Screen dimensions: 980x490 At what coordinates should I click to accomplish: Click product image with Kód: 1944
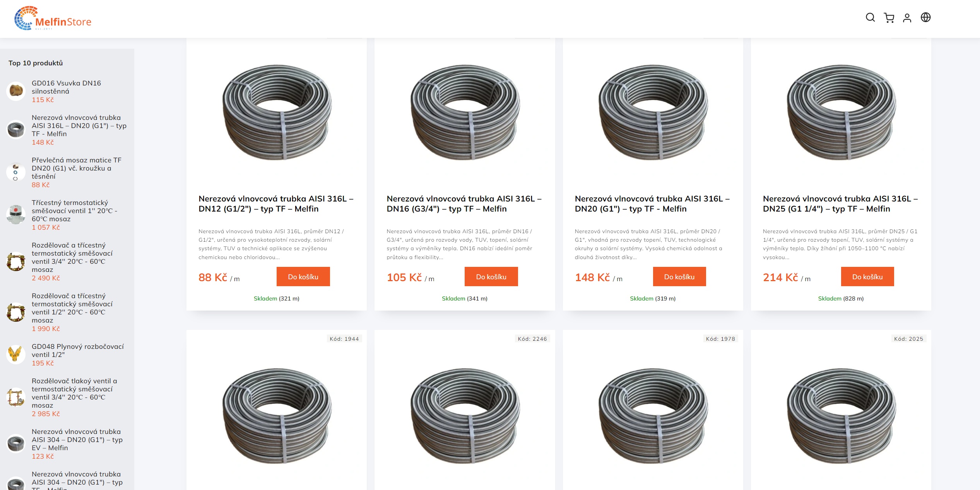click(277, 416)
